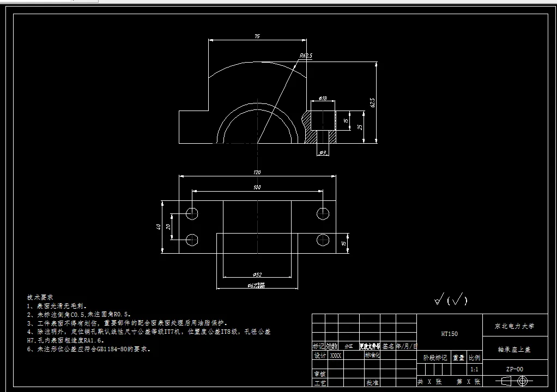This screenshot has width=557, height=392.
Task: Click the ø9 hole dimension text
Action: (x=323, y=153)
